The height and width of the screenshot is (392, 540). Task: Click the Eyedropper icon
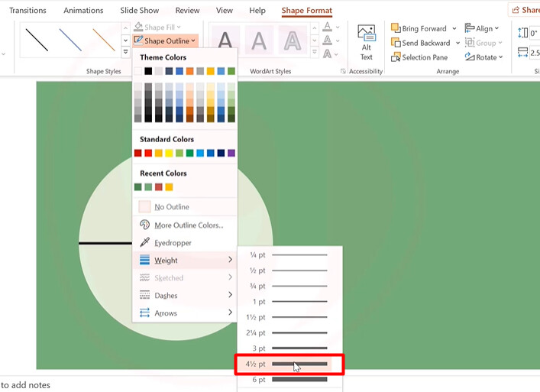pos(144,242)
